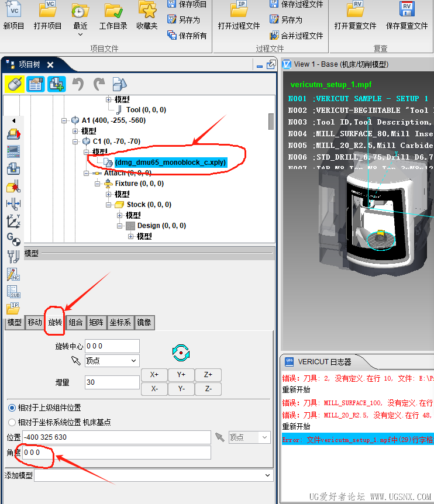Click the coordinate system XYZ sidebar icon

coord(13,221)
